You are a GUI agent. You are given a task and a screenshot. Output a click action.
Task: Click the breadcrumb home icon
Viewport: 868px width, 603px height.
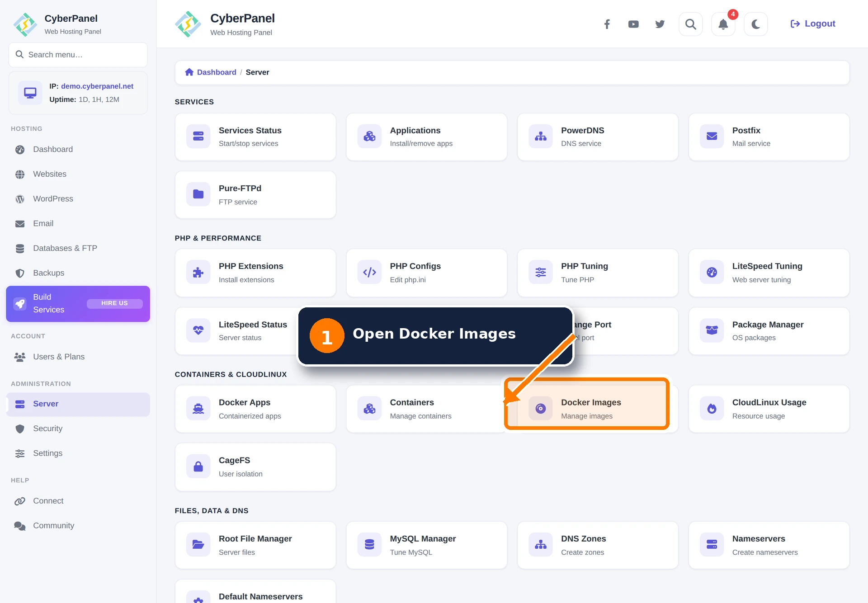pos(189,72)
